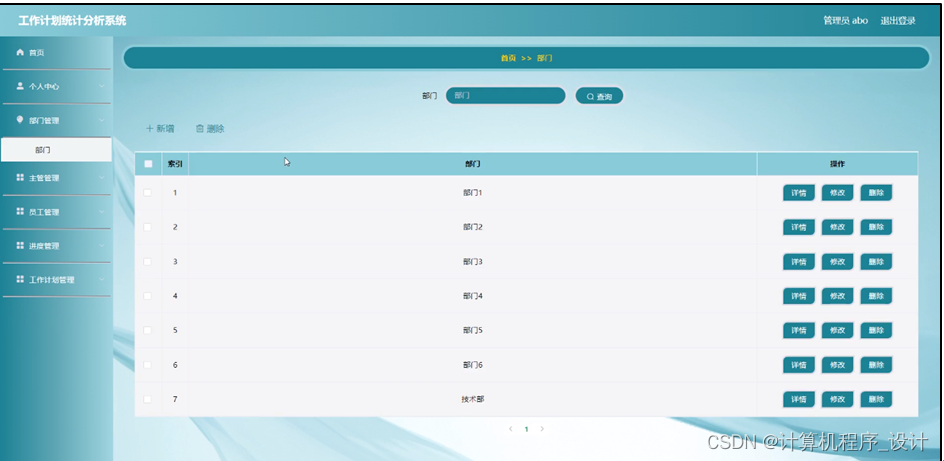Click the 新增 add button
Screen dimensions: 944x461
tap(160, 129)
